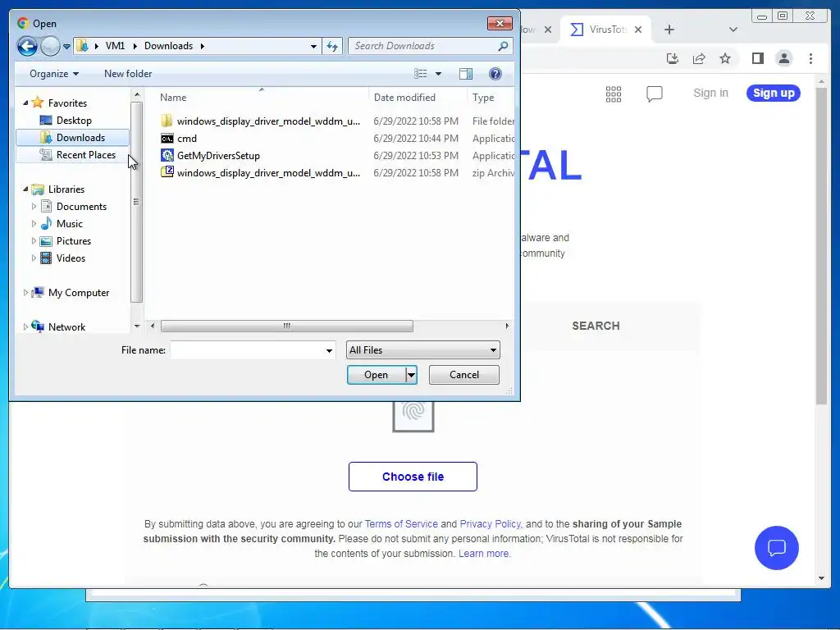This screenshot has width=840, height=630.
Task: Expand the Music library
Action: (34, 223)
